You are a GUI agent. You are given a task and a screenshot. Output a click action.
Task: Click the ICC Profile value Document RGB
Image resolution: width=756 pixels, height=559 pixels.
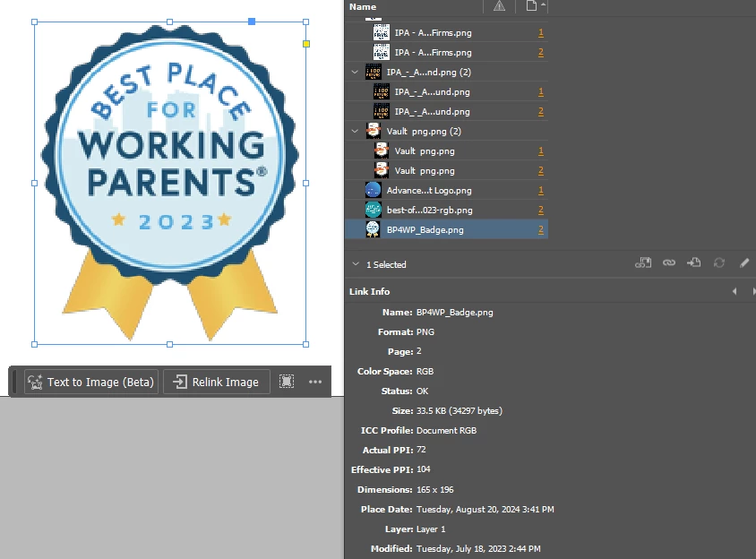[446, 430]
